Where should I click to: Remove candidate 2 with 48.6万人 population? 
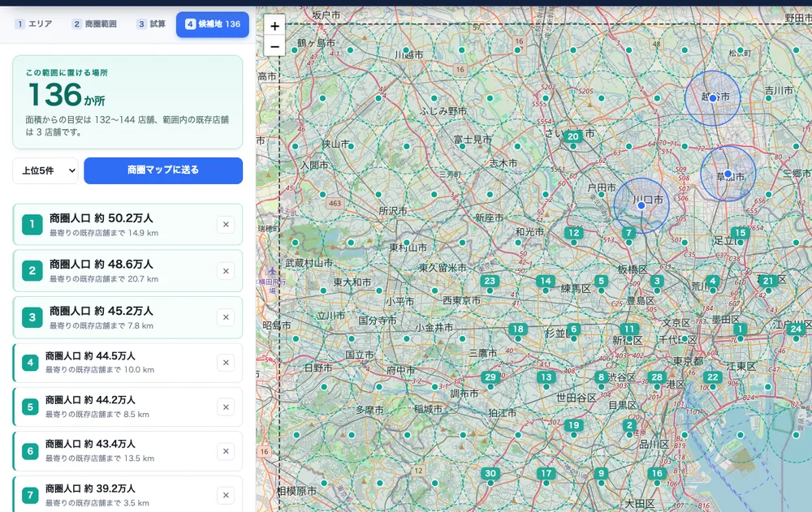coord(226,271)
